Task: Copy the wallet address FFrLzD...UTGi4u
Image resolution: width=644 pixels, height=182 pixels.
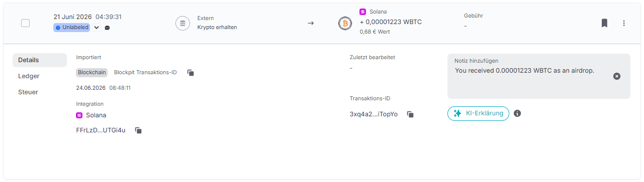Action: pos(138,130)
